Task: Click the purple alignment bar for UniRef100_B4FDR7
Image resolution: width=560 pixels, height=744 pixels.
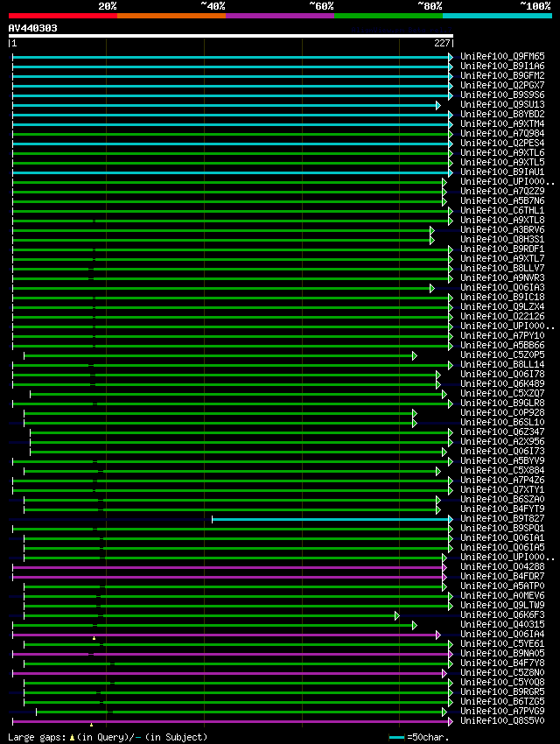Action: 227,577
